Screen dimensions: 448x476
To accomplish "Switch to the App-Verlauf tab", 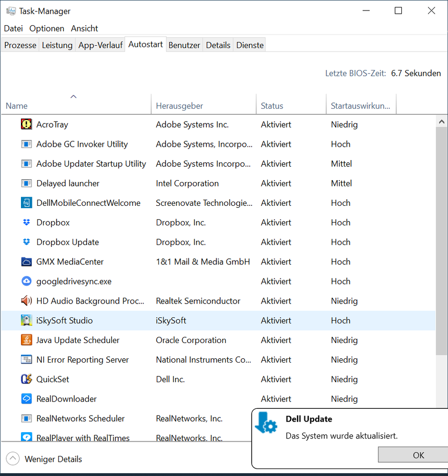I will [100, 45].
